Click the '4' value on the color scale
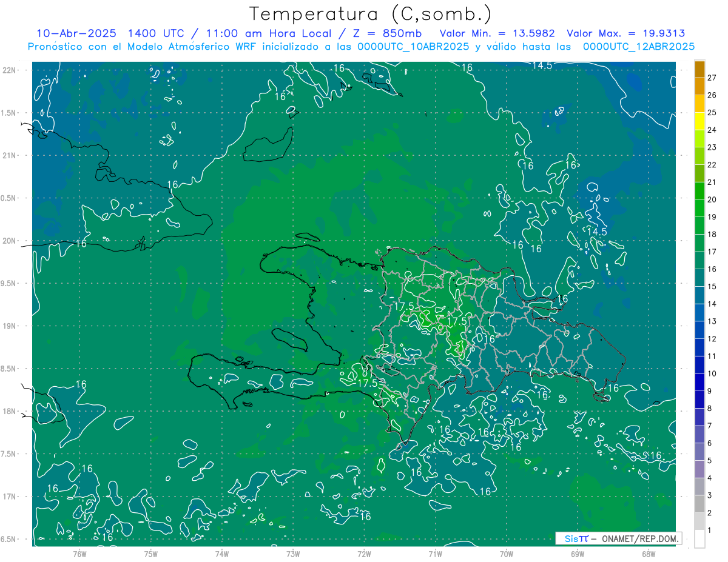The image size is (728, 562). coord(710,478)
